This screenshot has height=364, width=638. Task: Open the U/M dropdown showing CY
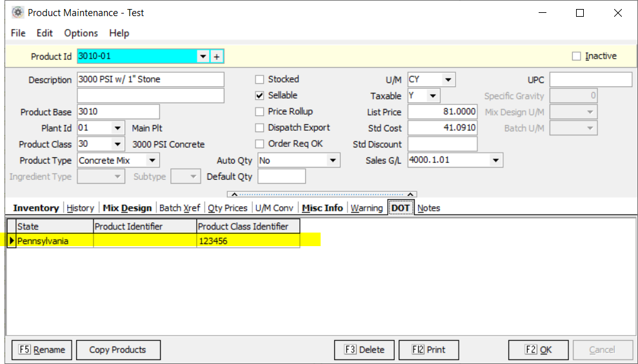[x=448, y=80]
